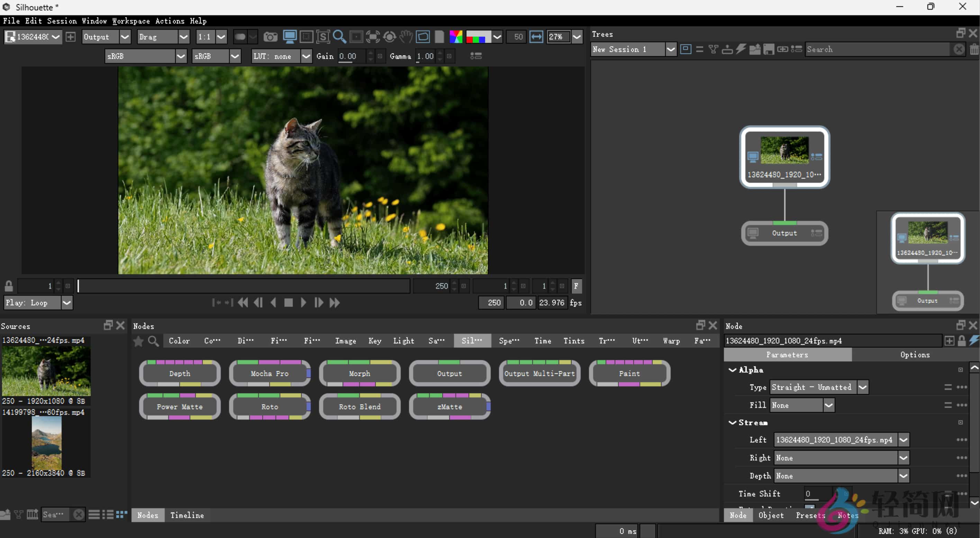Click the hand pan tool icon
This screenshot has width=980, height=538.
[x=406, y=37]
